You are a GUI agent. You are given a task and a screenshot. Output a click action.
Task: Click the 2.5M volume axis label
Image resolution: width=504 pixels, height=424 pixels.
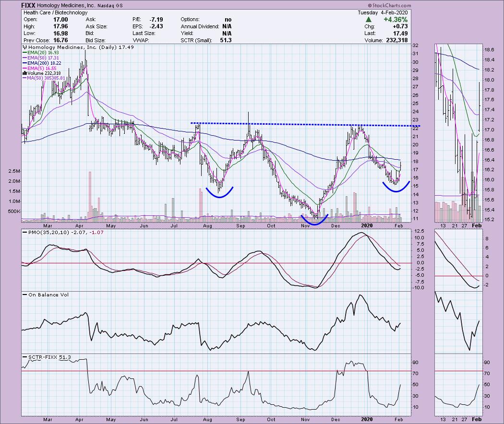14,171
